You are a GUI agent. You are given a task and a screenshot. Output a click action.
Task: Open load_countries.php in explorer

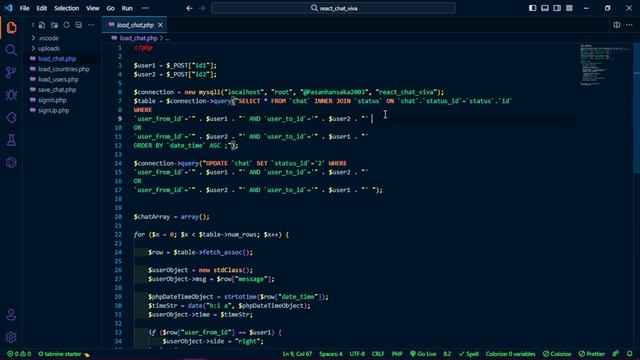[63, 69]
